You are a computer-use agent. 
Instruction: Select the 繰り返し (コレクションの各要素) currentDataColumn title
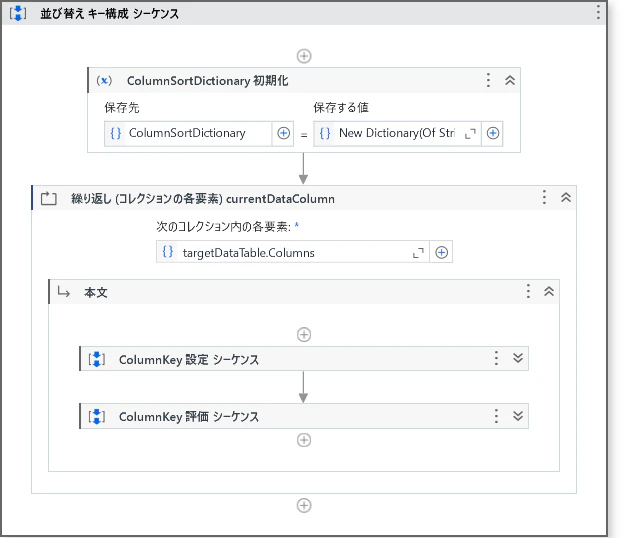tap(203, 198)
